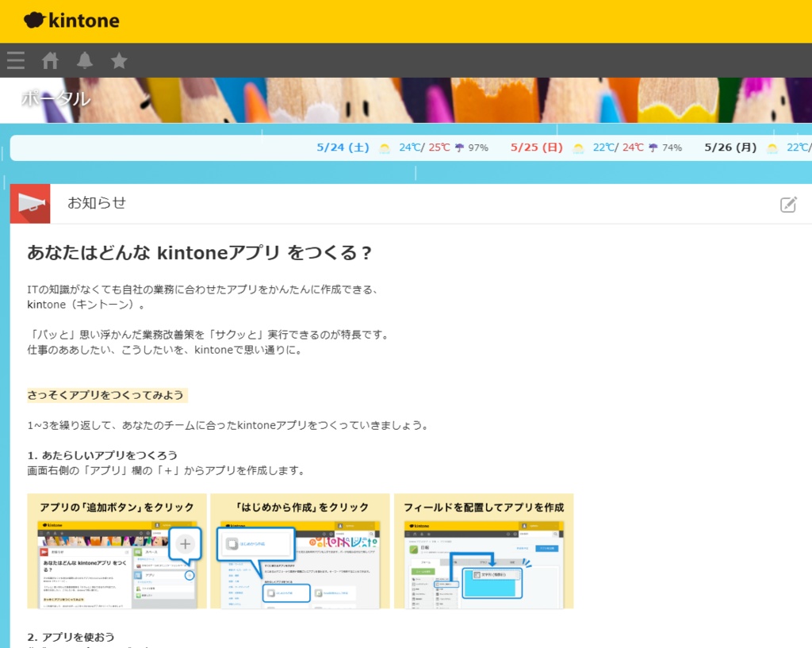Open the アプリの「追加ボタン」をクリック thumbnail
812x648 pixels.
point(117,551)
